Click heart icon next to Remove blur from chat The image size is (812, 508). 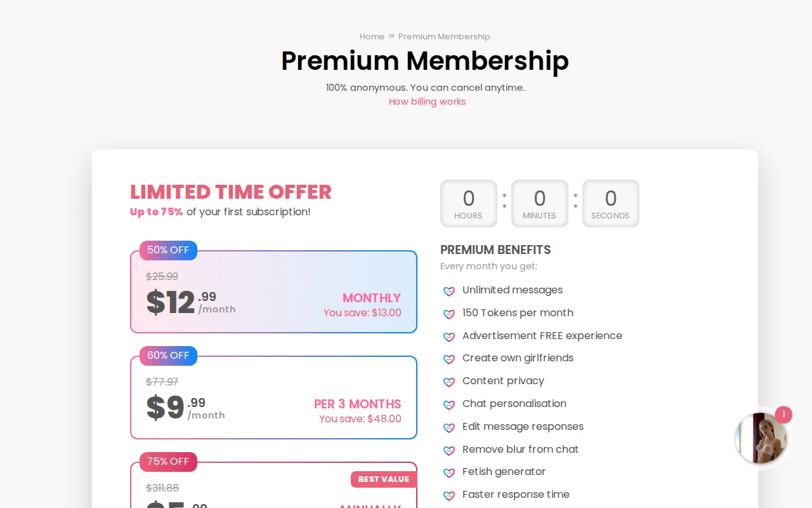coord(449,451)
